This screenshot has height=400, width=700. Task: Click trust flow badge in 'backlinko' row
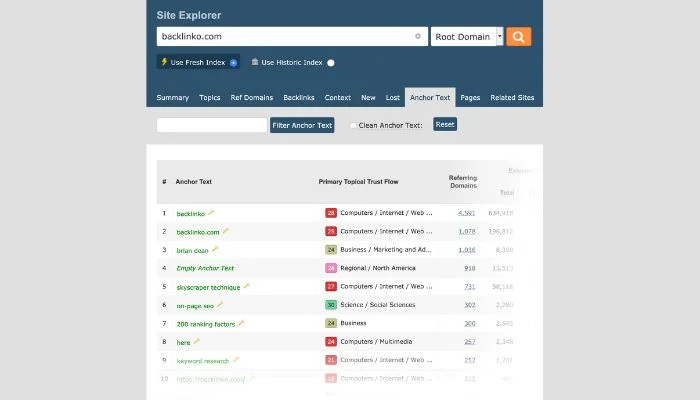[331, 213]
